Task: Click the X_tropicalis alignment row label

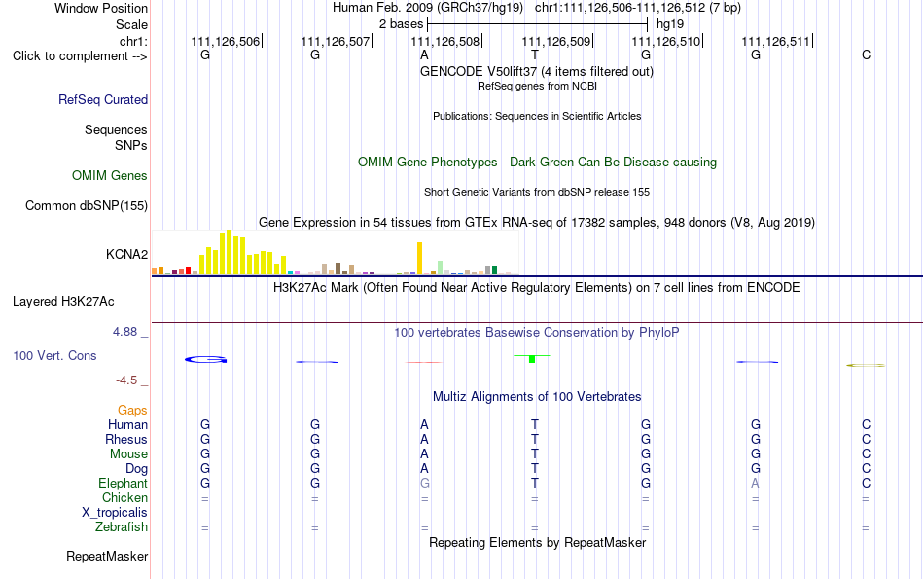Action: (x=115, y=513)
